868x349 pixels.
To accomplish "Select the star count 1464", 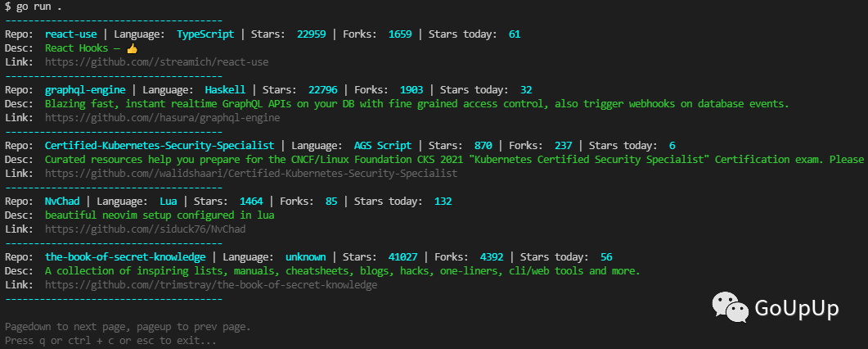I will (x=251, y=201).
